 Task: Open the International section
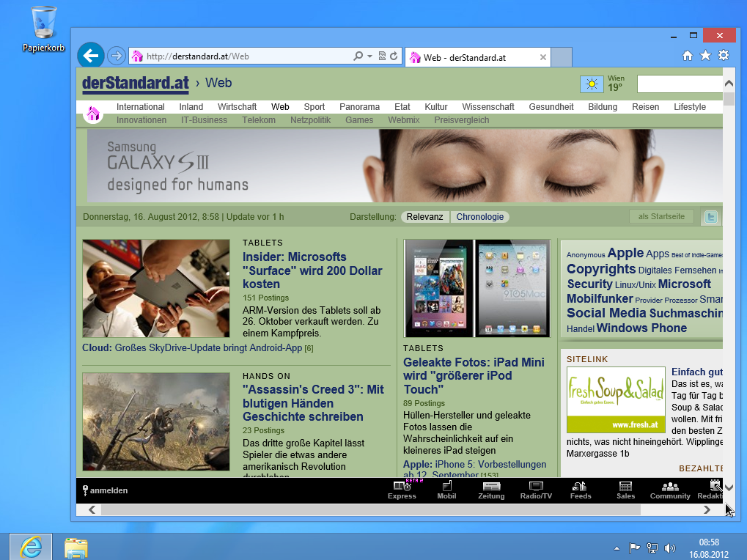(141, 107)
